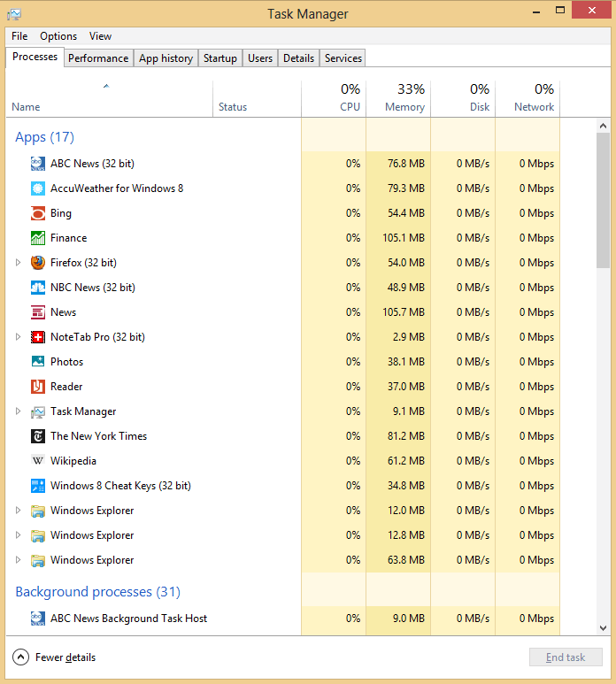Click the ABC News Background Task Host icon

(38, 619)
